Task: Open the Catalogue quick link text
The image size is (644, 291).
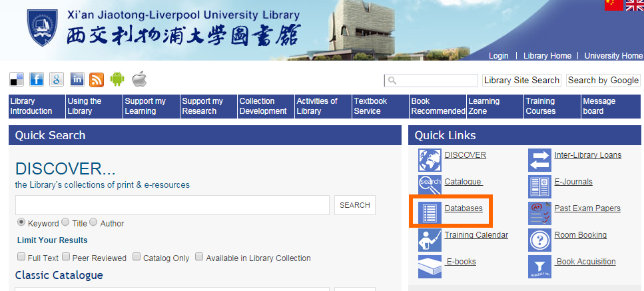Action: coord(464,182)
